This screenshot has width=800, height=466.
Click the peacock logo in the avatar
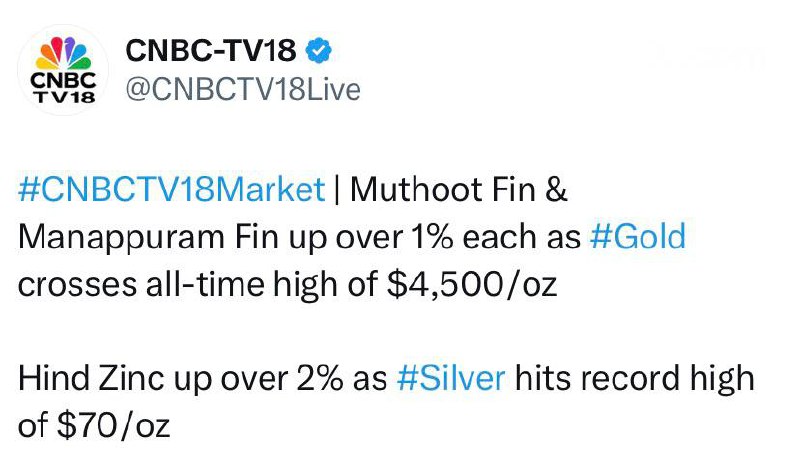click(64, 52)
